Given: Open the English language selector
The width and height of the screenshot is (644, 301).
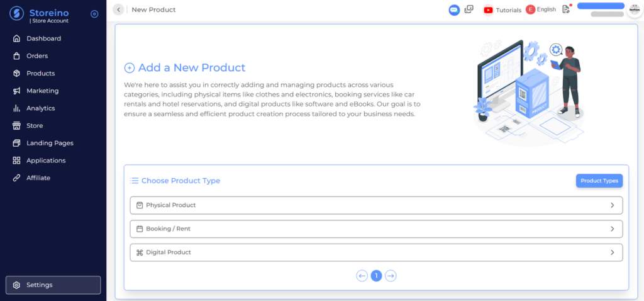Looking at the screenshot, I should click(541, 9).
